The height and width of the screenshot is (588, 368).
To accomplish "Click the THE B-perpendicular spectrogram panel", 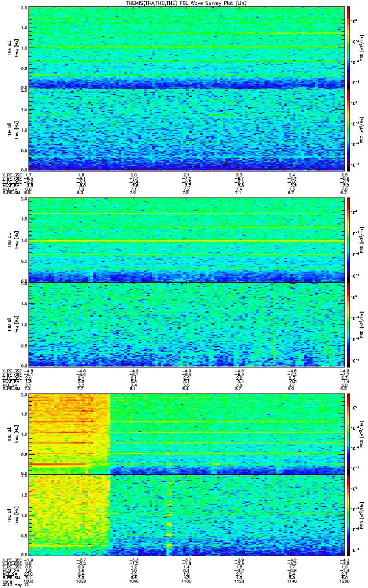I will 186,434.
